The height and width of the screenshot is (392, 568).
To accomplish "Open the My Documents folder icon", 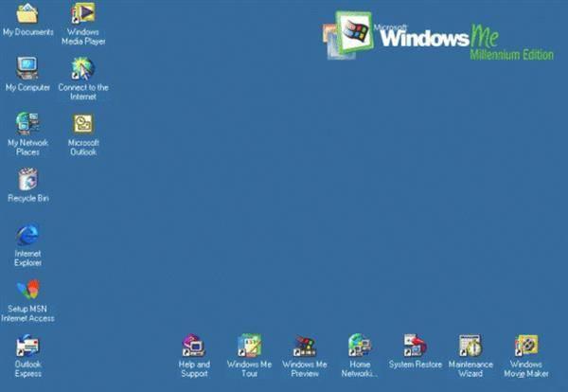I will click(x=27, y=13).
